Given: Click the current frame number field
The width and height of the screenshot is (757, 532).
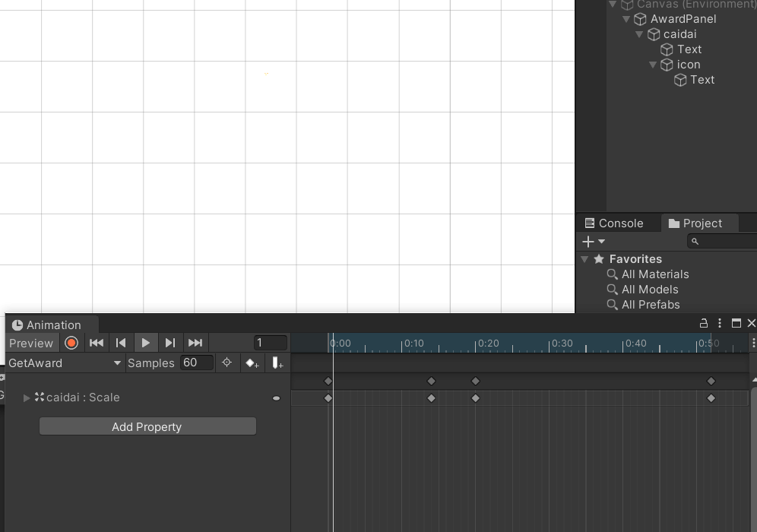Looking at the screenshot, I should click(271, 343).
